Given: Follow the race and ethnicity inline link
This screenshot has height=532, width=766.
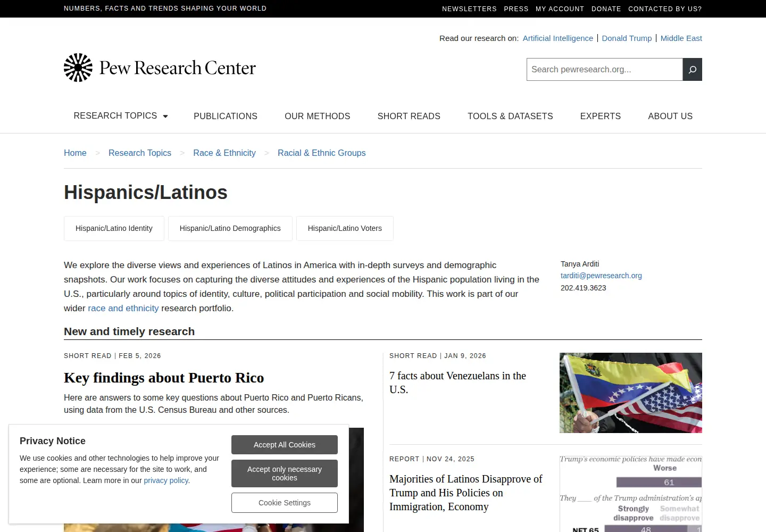Looking at the screenshot, I should [x=123, y=308].
